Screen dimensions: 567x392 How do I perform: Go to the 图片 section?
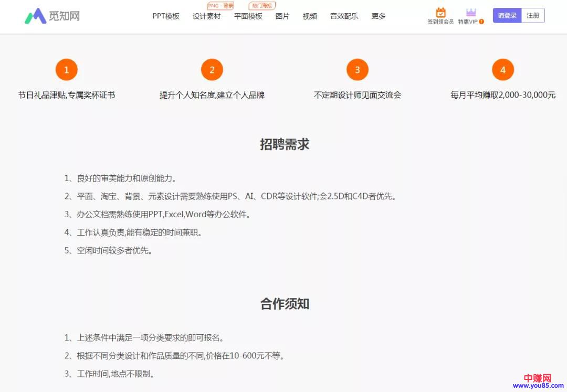pos(282,16)
